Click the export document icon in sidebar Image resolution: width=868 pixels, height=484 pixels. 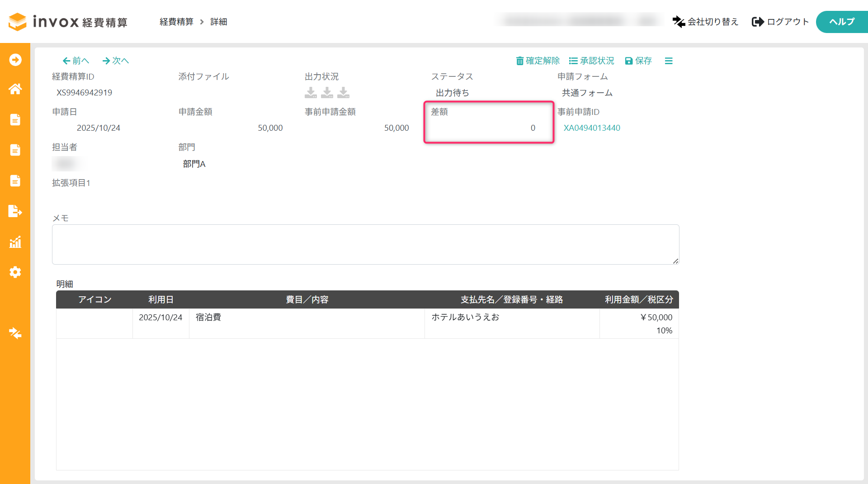(x=15, y=211)
